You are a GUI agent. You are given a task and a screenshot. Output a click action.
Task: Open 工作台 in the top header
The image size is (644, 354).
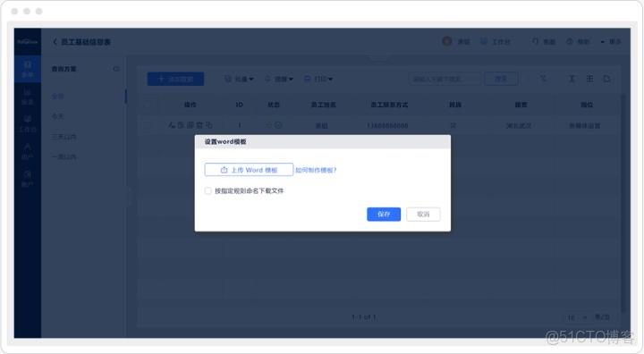(x=496, y=42)
